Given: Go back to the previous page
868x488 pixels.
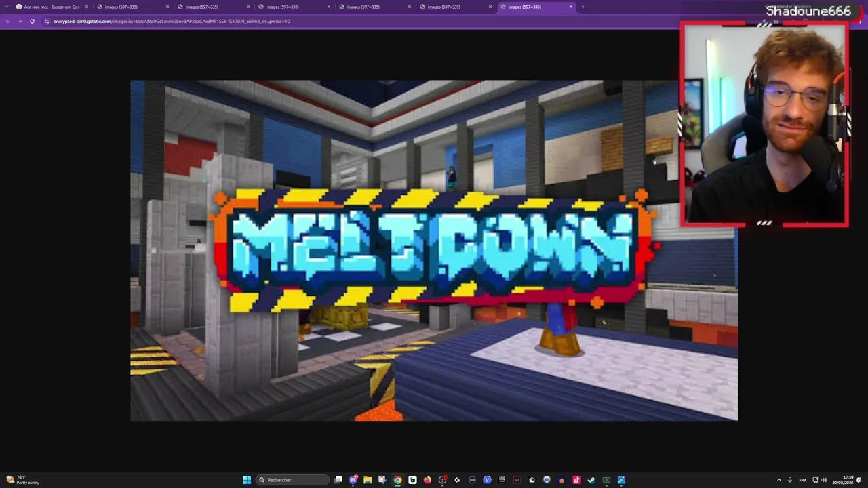Looking at the screenshot, I should tap(7, 21).
